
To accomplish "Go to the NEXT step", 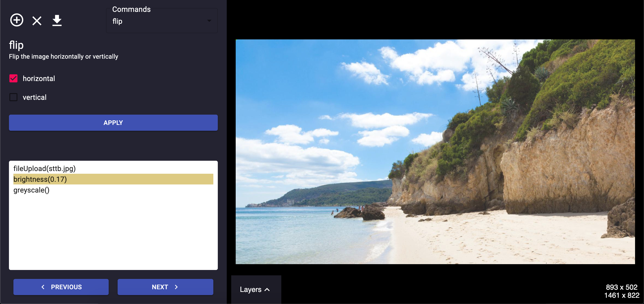I will (165, 287).
